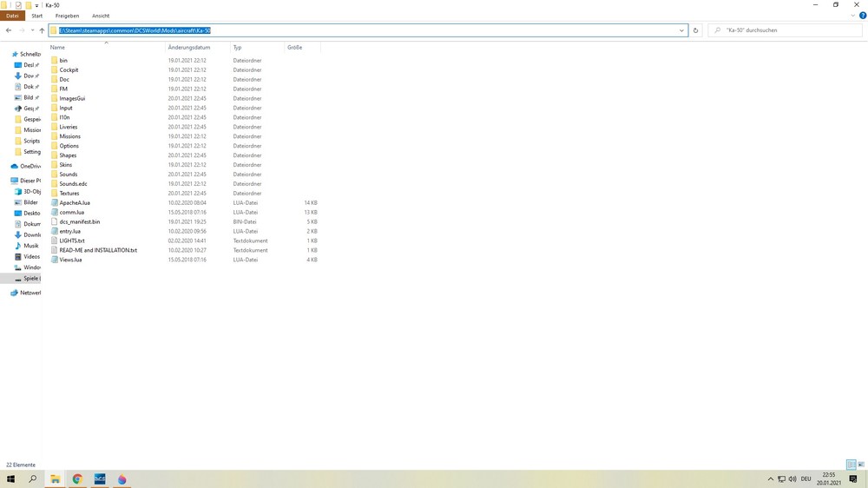Image resolution: width=868 pixels, height=488 pixels.
Task: Select the Liveries folder name
Action: coord(69,127)
